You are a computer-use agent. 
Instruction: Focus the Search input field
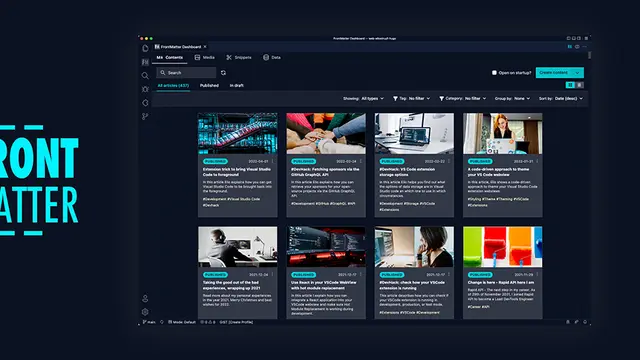(x=186, y=73)
